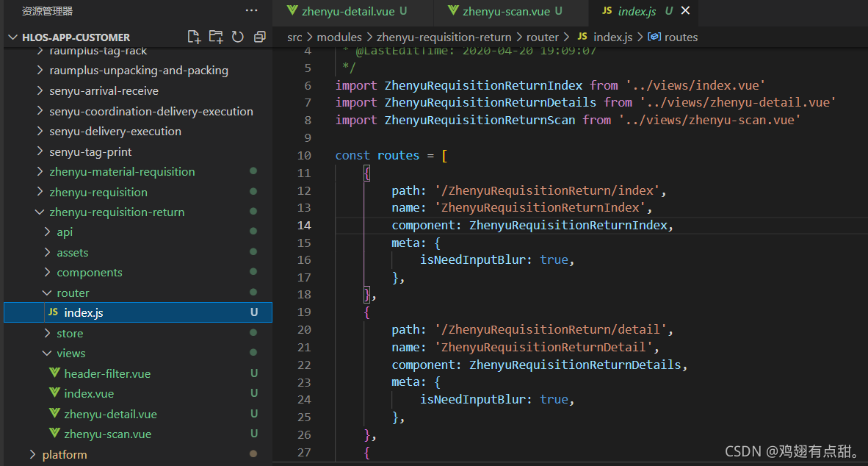Click '../views/zhenyu-scan.vue' import path
This screenshot has height=466, width=868.
709,121
